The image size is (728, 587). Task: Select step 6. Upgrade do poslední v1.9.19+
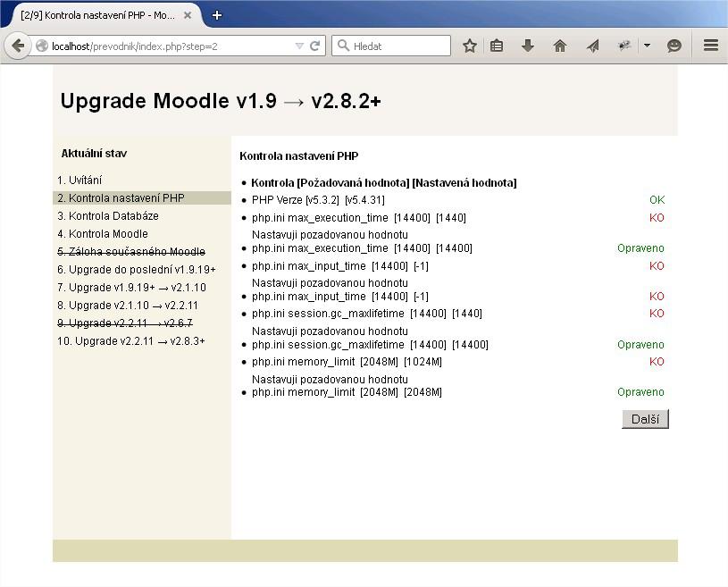click(137, 270)
